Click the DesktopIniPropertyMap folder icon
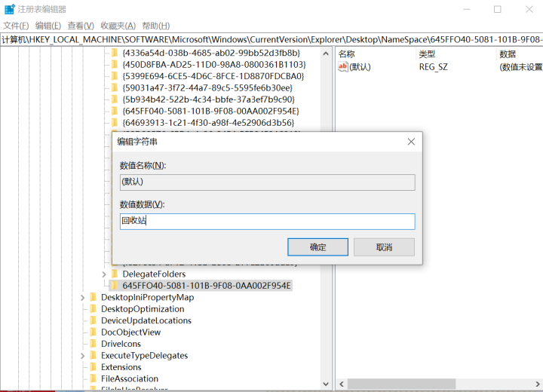543x392 pixels. tap(94, 297)
